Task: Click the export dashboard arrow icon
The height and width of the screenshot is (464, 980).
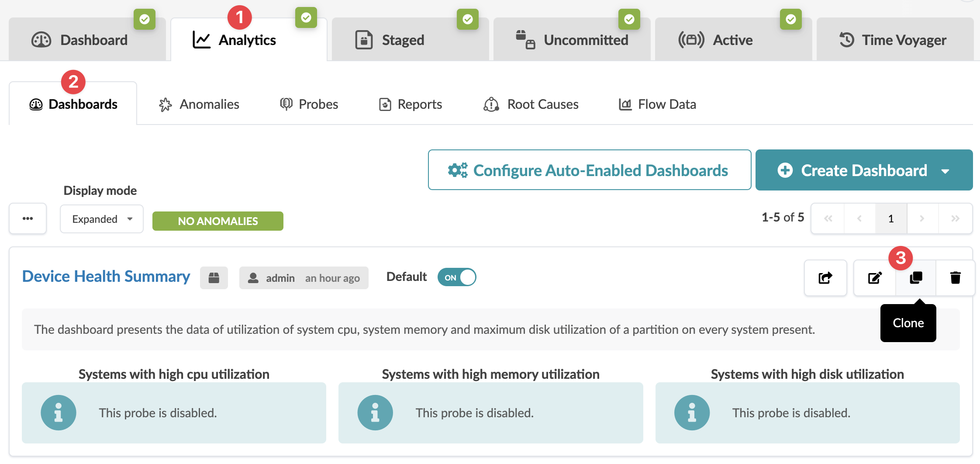Action: pyautogui.click(x=825, y=278)
